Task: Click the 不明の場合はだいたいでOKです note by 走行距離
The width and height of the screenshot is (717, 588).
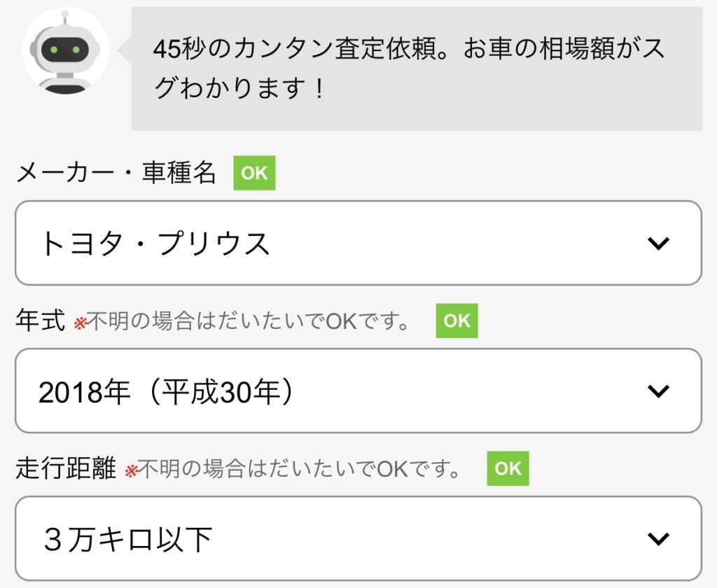Action: [299, 469]
